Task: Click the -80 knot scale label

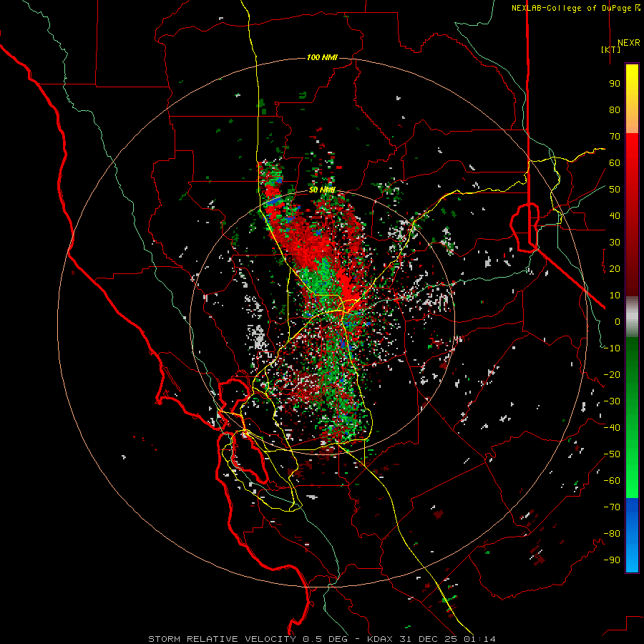Action: pyautogui.click(x=612, y=534)
